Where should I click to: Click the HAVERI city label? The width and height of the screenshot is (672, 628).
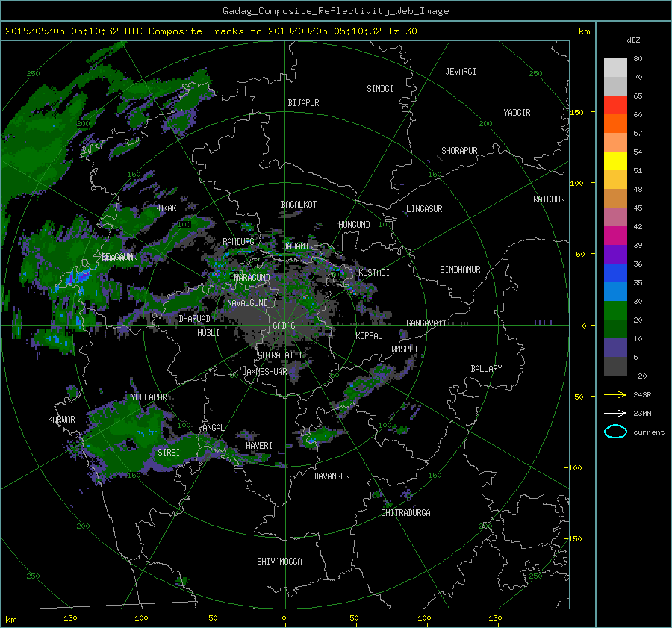(x=259, y=446)
